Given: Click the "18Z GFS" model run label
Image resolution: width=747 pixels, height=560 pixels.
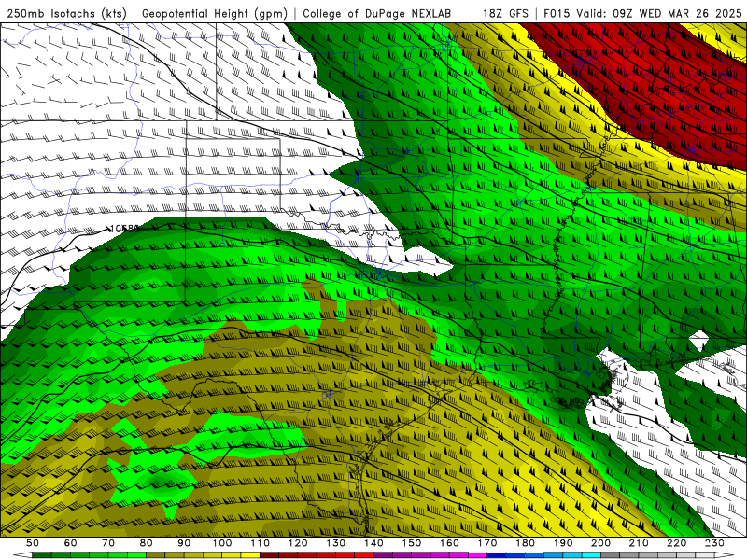Looking at the screenshot, I should coord(505,14).
